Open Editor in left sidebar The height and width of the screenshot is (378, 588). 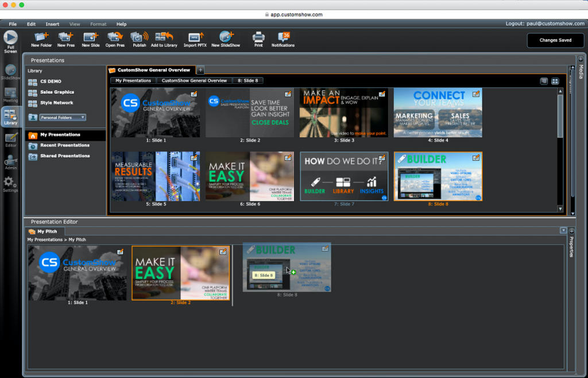click(x=10, y=140)
